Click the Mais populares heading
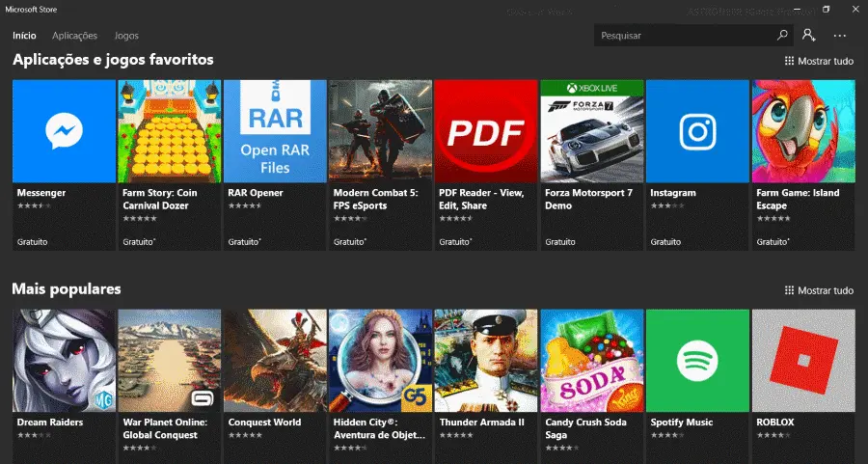The image size is (868, 464). pyautogui.click(x=67, y=289)
